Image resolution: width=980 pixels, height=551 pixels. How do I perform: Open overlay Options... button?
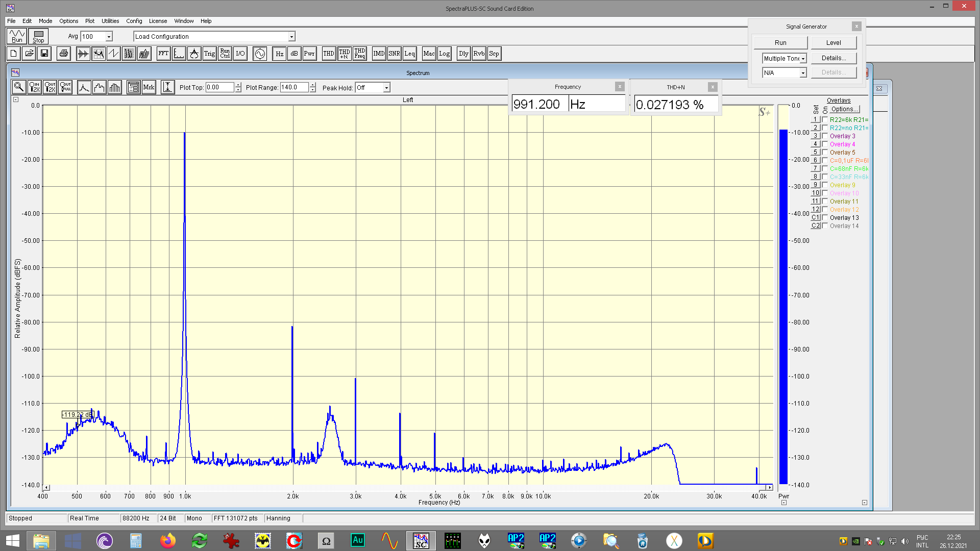tap(845, 109)
